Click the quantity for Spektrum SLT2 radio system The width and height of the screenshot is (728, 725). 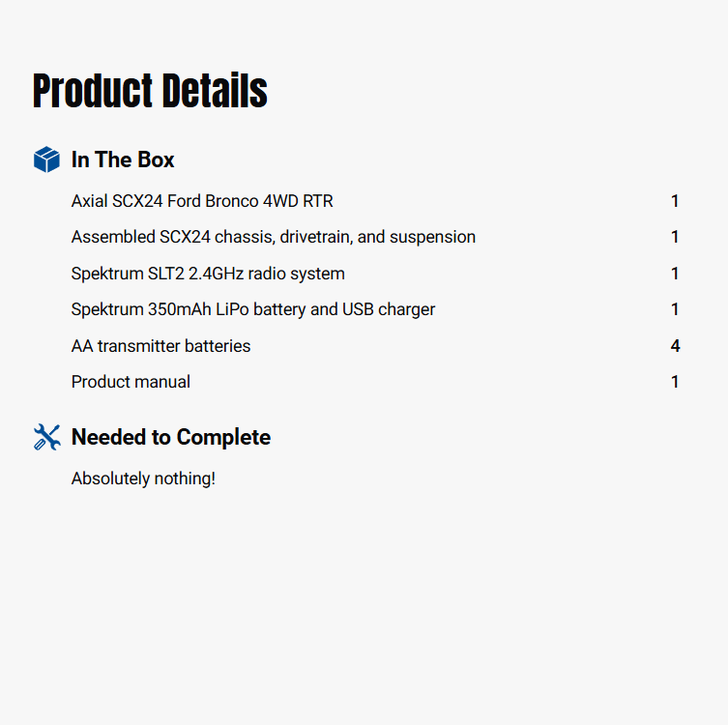coord(675,274)
